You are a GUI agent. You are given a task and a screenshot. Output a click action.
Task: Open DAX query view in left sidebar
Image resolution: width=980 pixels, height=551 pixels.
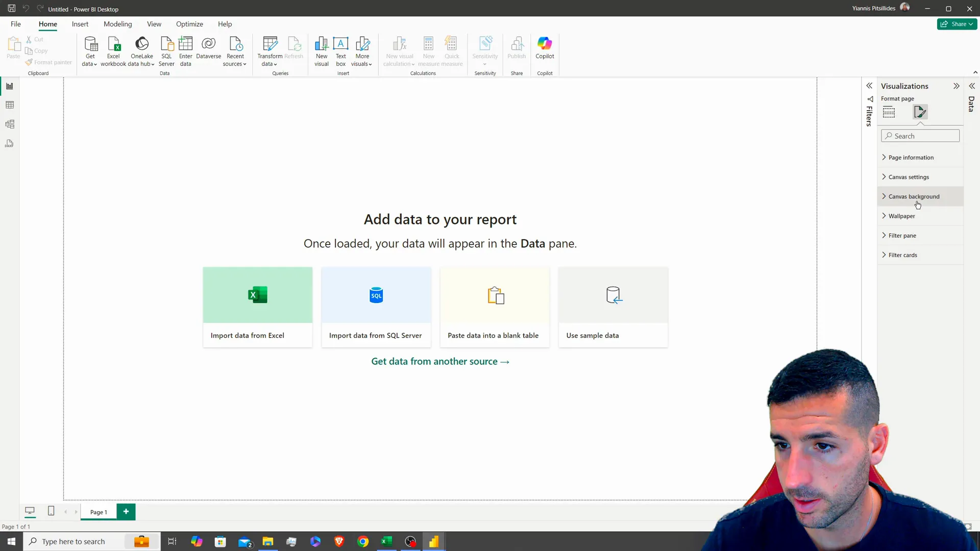coord(10,144)
